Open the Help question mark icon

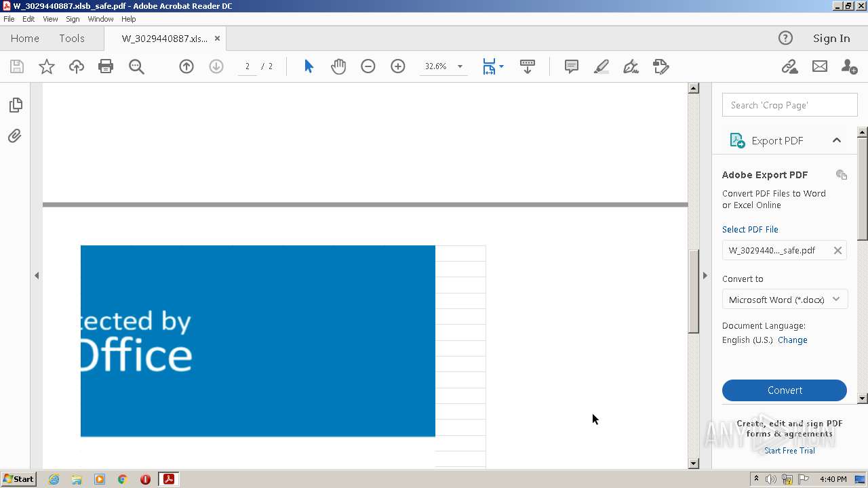785,38
